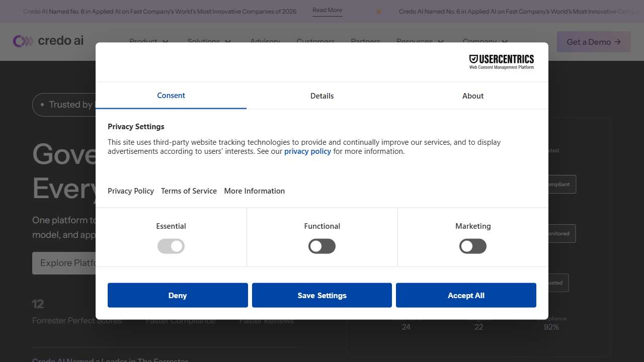Click the More Information link

click(x=255, y=191)
